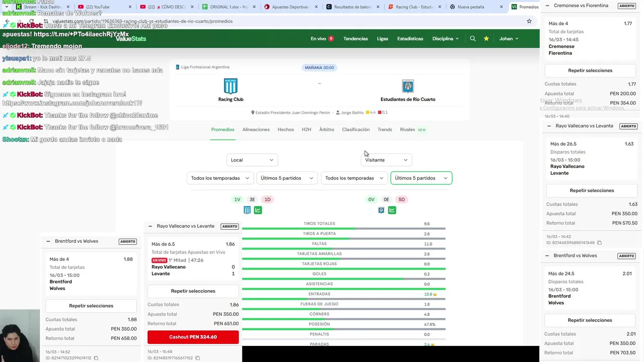644x362 pixels.
Task: Bookmark page with the address bar star
Action: pyautogui.click(x=529, y=21)
